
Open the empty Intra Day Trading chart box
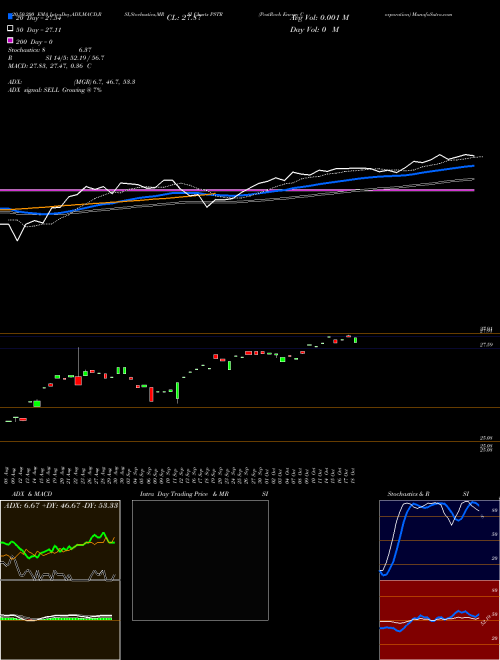pyautogui.click(x=200, y=560)
